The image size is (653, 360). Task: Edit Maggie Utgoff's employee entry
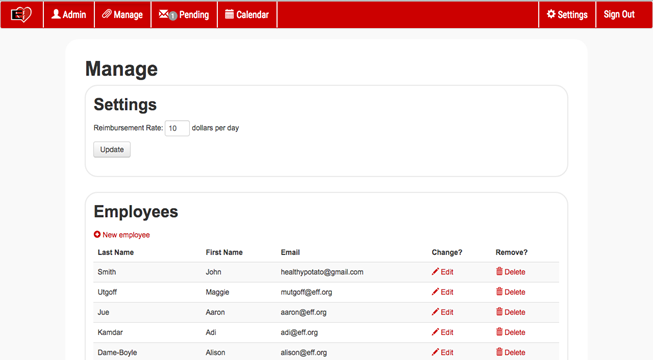tap(442, 292)
